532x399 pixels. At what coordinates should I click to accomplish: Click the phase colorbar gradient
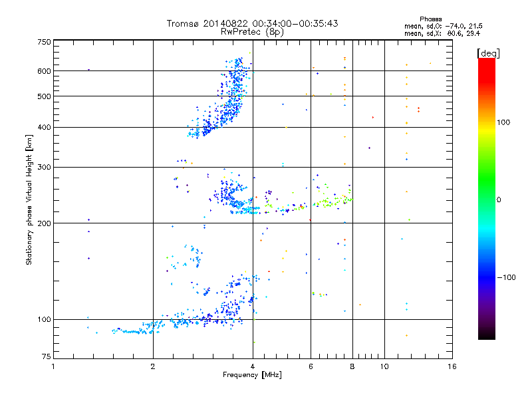487,198
